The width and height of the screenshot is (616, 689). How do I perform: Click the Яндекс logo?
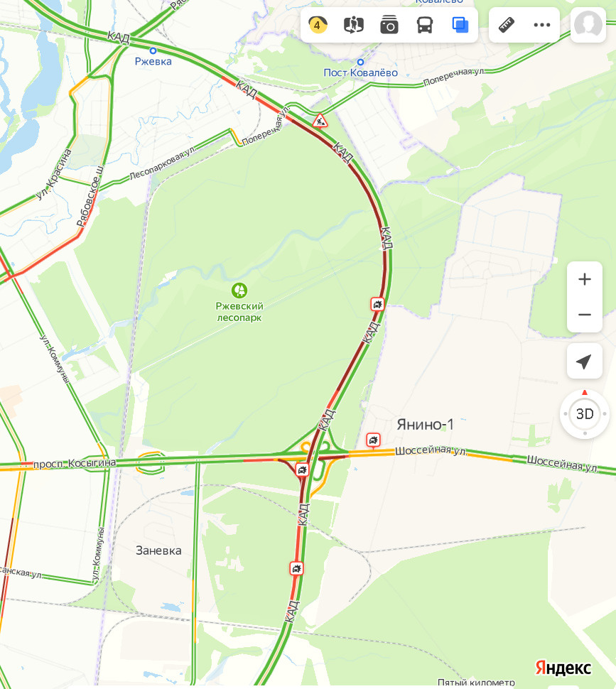click(x=563, y=668)
